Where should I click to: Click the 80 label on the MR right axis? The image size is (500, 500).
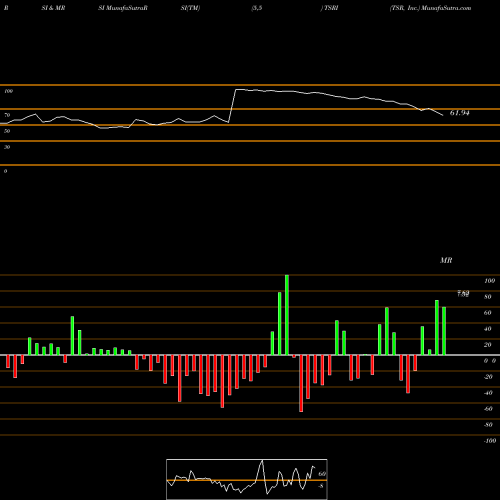(x=488, y=297)
